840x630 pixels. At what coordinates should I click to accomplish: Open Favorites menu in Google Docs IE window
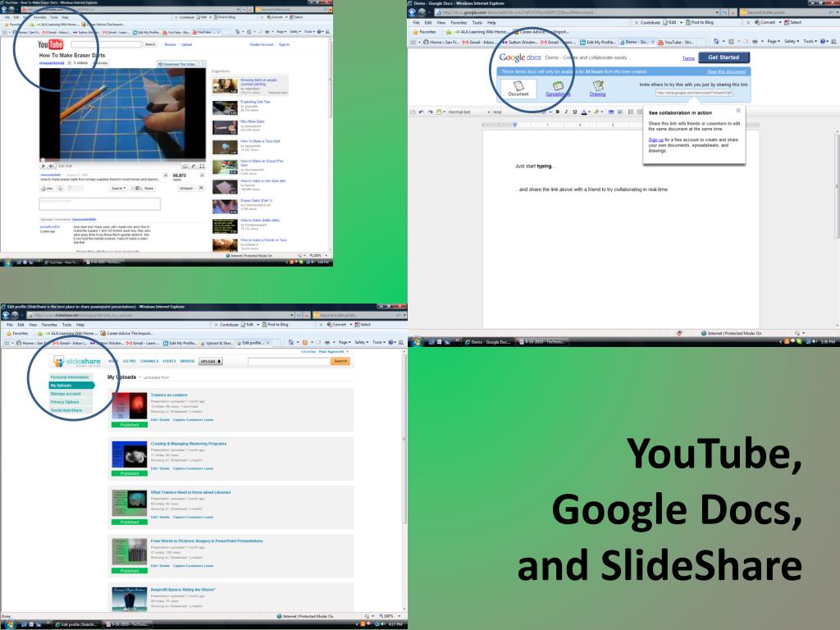(x=459, y=23)
